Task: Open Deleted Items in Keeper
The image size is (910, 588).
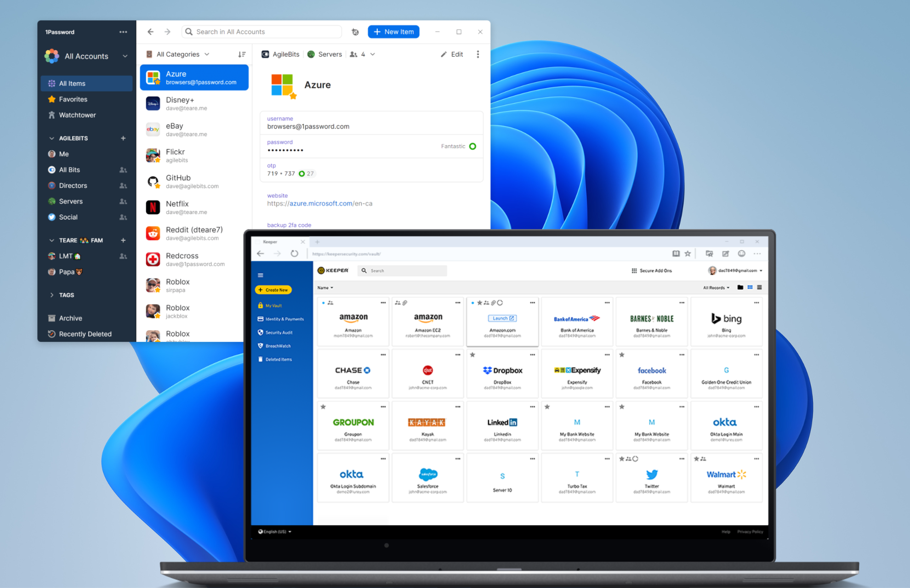Action: click(275, 359)
